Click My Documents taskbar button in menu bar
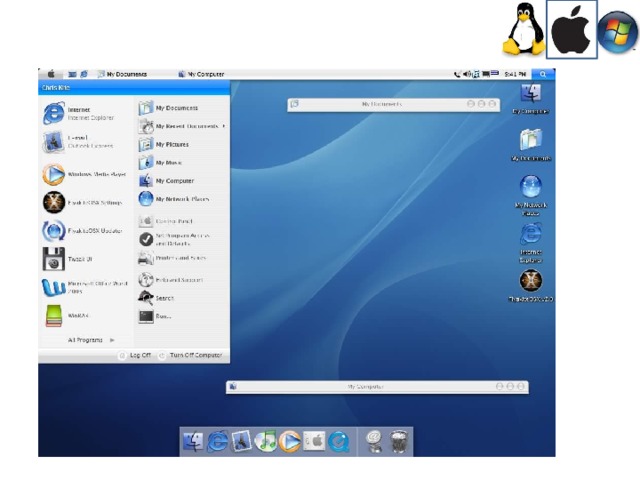Screen dimensions: 640x480 point(122,74)
